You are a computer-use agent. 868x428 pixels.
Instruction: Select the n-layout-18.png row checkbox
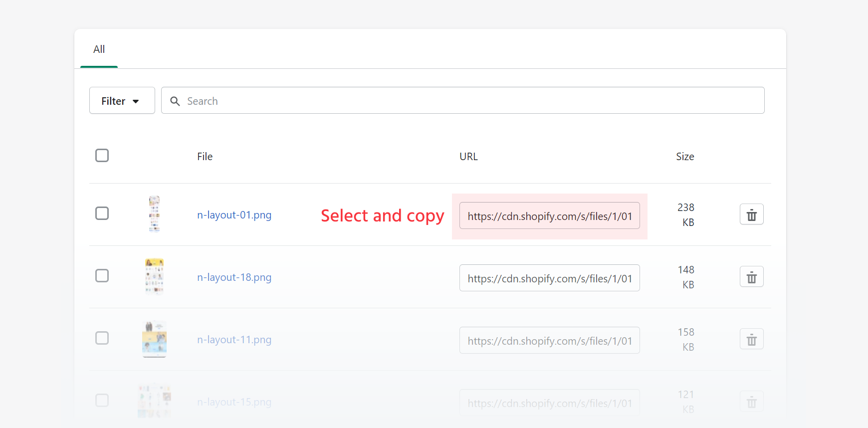point(102,276)
